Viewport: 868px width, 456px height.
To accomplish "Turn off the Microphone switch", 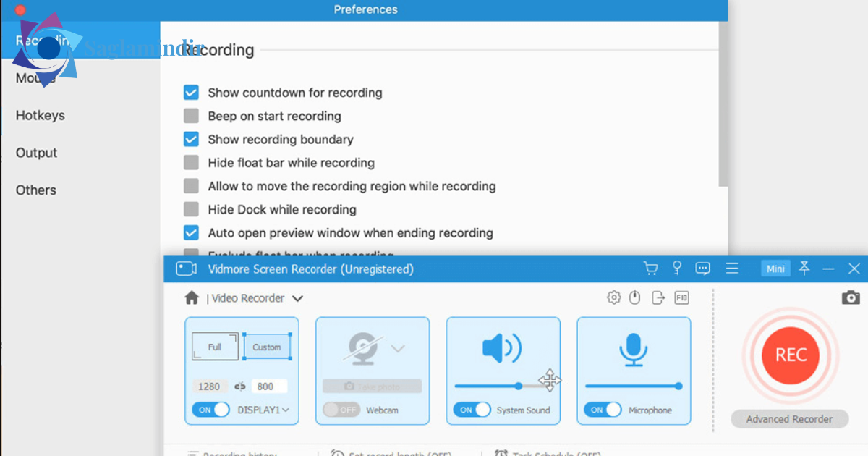I will click(x=603, y=410).
